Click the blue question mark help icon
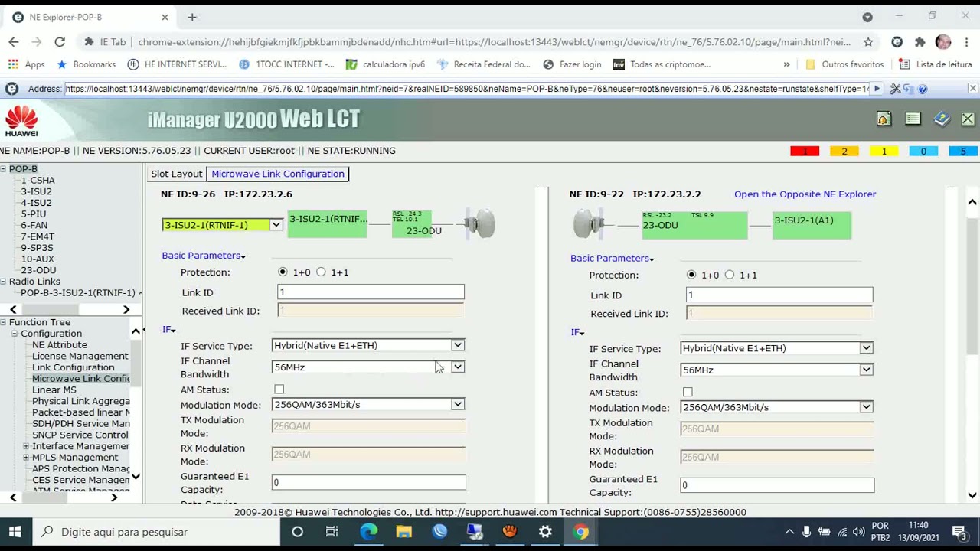Image resolution: width=980 pixels, height=551 pixels. [x=923, y=89]
